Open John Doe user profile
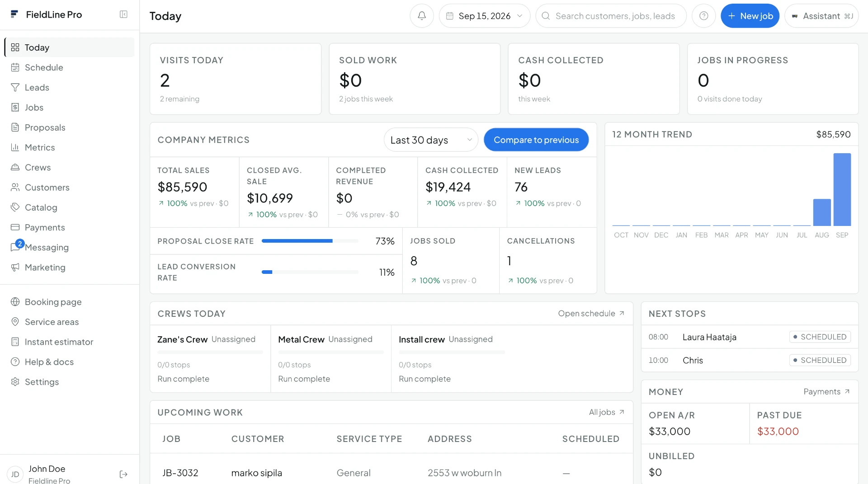 [49, 474]
